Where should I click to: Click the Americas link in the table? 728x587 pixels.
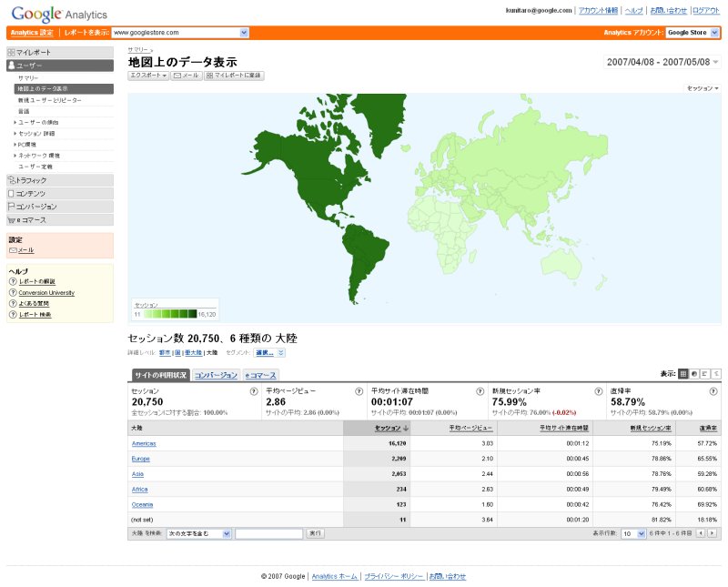pos(144,443)
